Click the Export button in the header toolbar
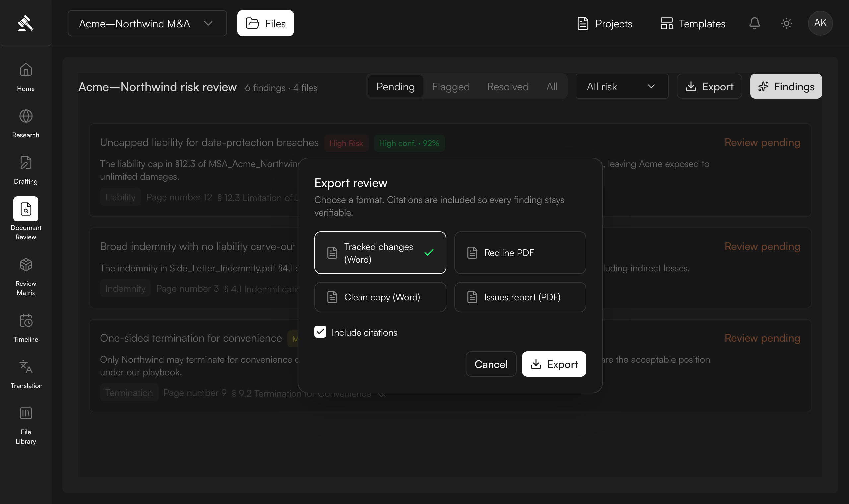The height and width of the screenshot is (504, 849). pyautogui.click(x=709, y=86)
